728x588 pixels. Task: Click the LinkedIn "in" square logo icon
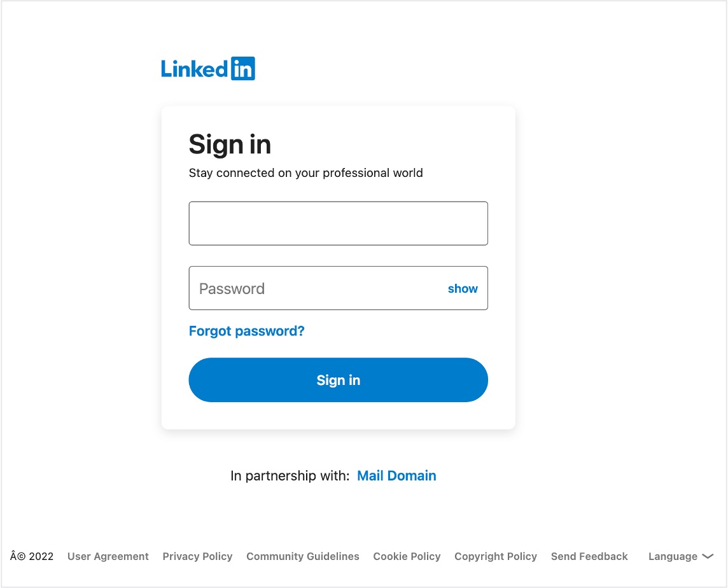click(242, 69)
